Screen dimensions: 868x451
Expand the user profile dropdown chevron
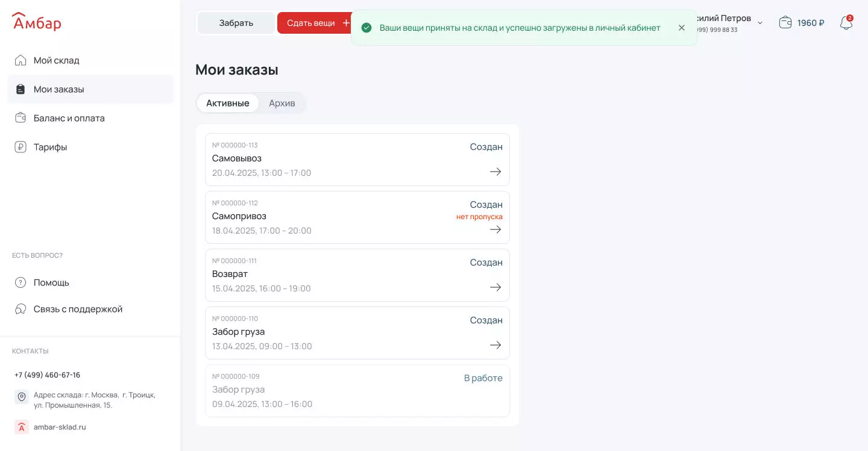(x=760, y=23)
